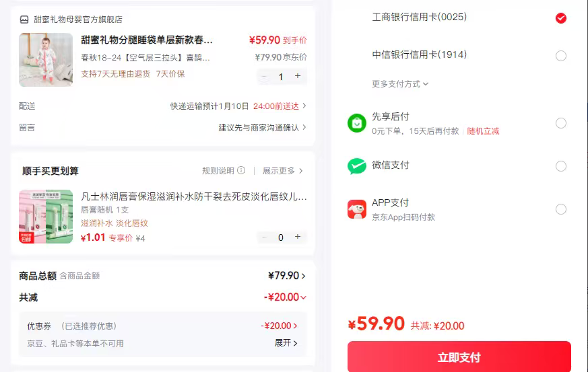Decrease sleeping bag quantity with minus icon

coord(264,77)
